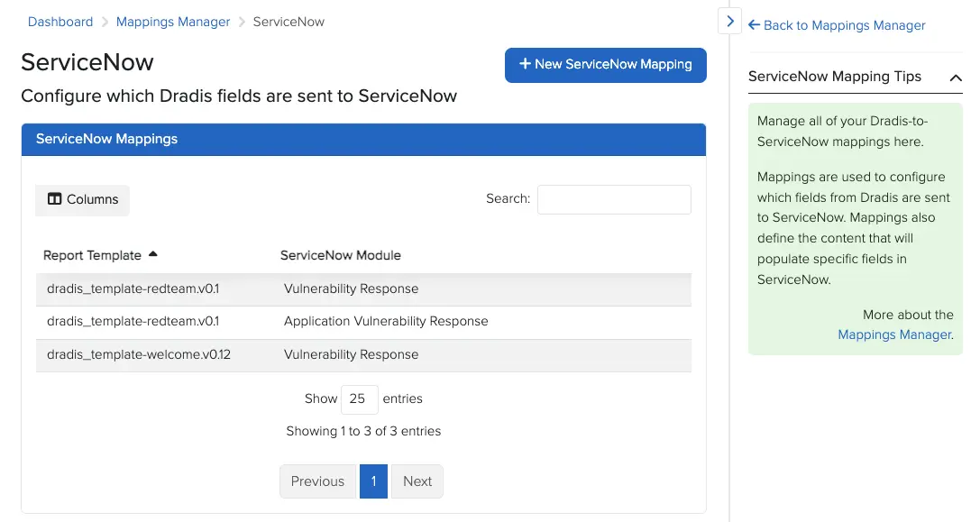Create a New ServiceNow Mapping

click(x=606, y=65)
